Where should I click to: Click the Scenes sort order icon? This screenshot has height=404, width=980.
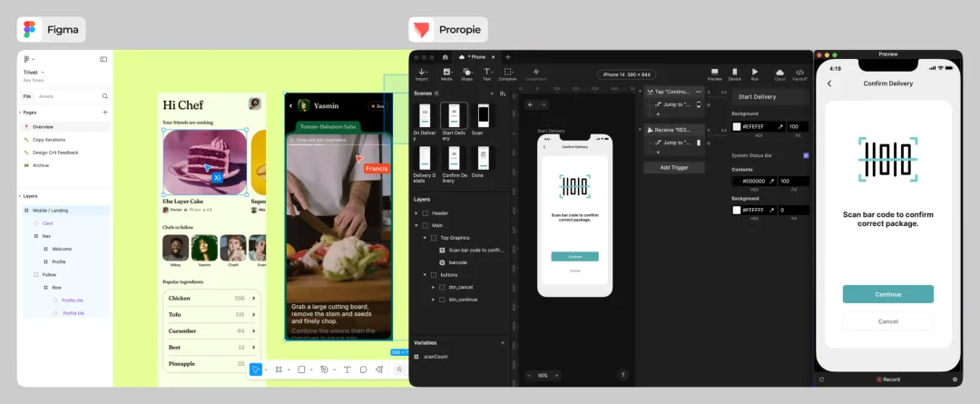[503, 94]
